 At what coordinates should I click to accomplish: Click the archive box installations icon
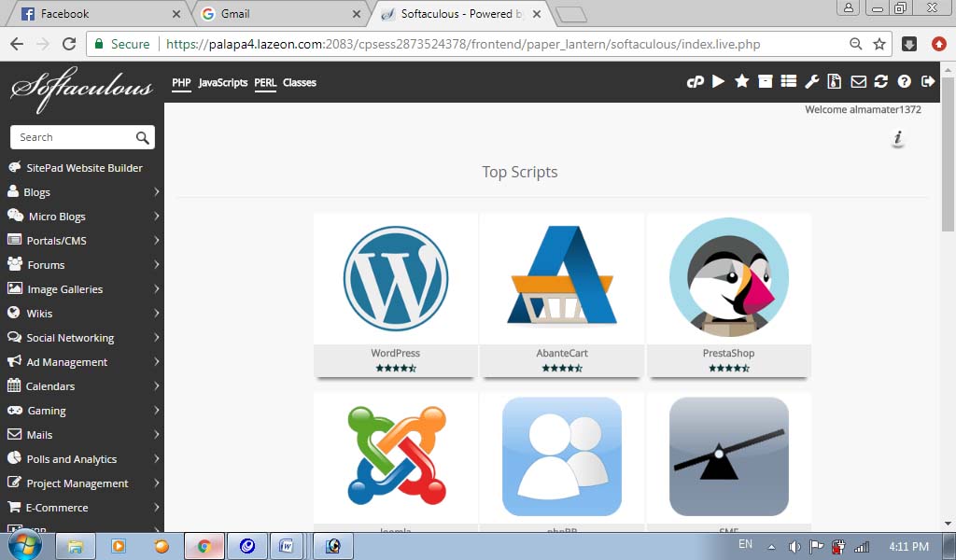[766, 82]
